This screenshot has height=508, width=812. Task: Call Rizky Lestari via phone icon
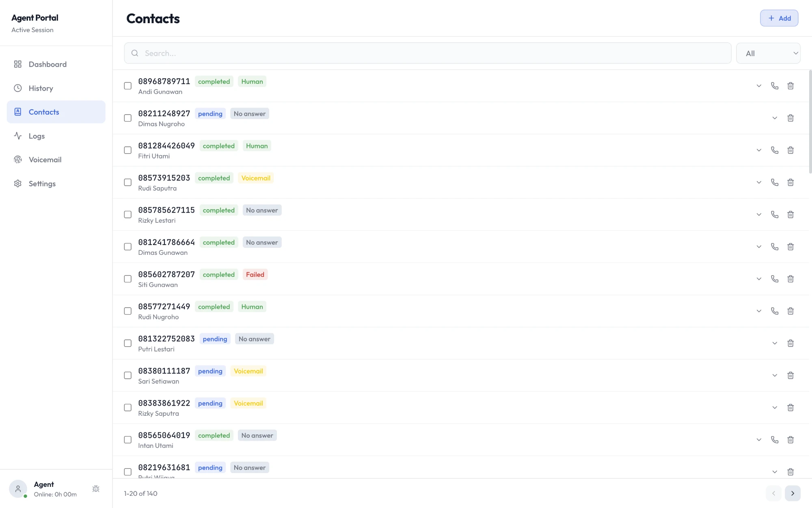775,214
